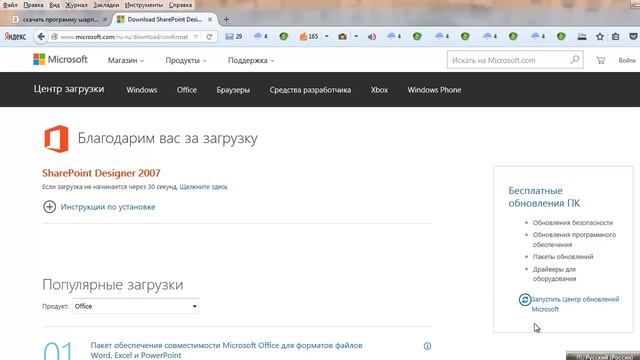Open the Правка menu
Viewport: 640px width, 360px height.
tap(33, 5)
